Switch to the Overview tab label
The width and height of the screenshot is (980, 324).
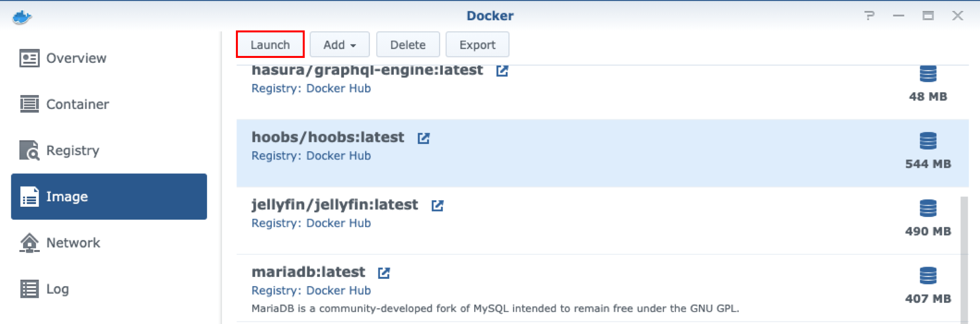pyautogui.click(x=76, y=58)
